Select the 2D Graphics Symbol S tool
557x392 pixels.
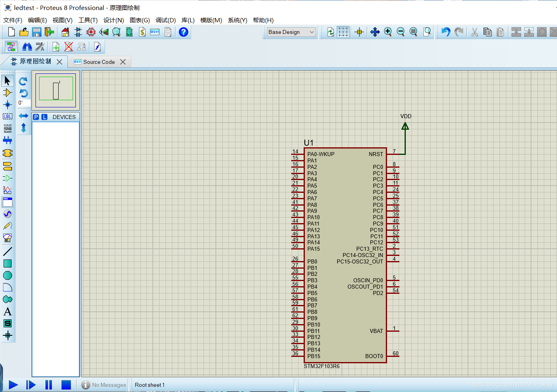[x=7, y=323]
